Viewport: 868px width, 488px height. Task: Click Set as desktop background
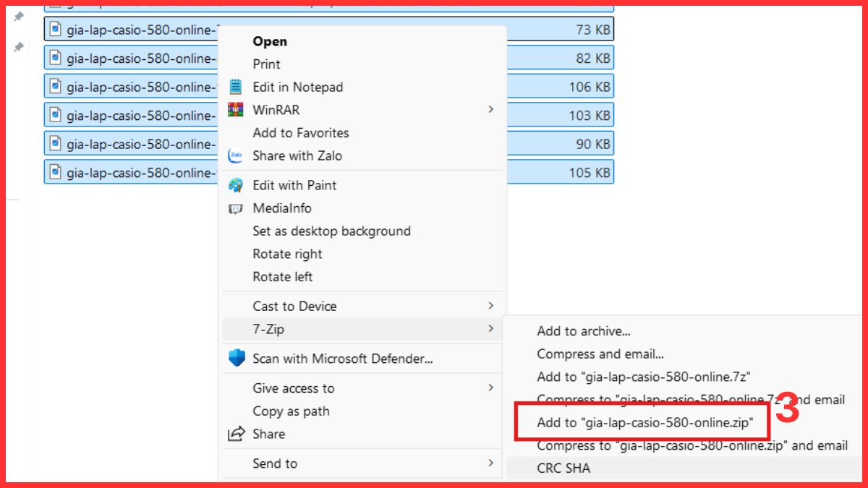point(331,231)
